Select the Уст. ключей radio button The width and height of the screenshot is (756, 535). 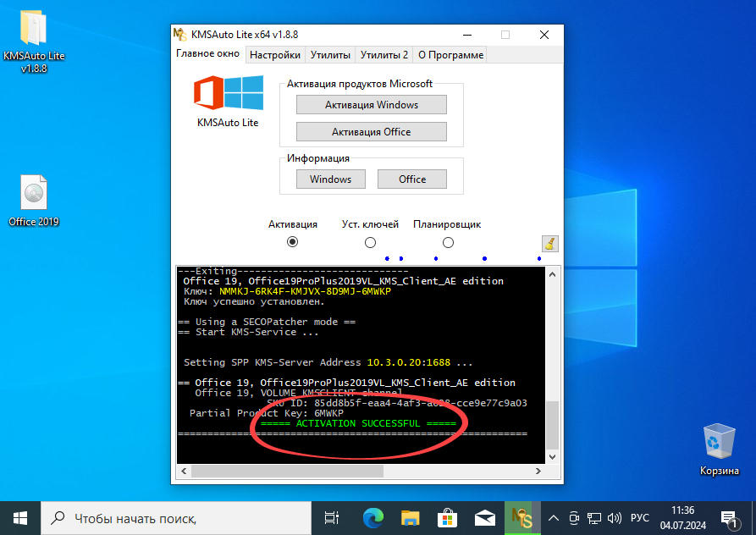pos(370,241)
